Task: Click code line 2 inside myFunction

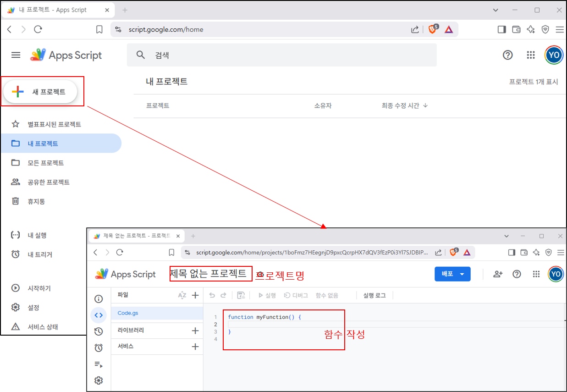Action: click(x=396, y=324)
